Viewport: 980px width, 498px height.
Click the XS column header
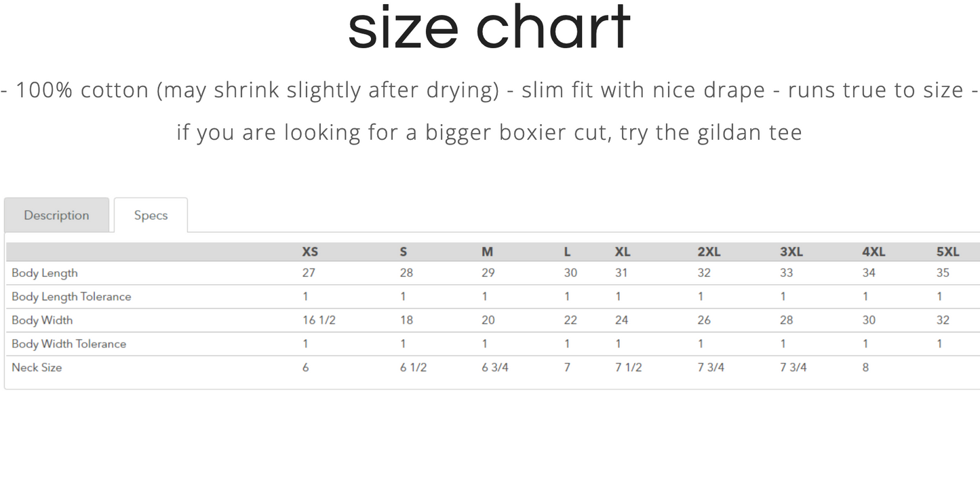(x=310, y=252)
